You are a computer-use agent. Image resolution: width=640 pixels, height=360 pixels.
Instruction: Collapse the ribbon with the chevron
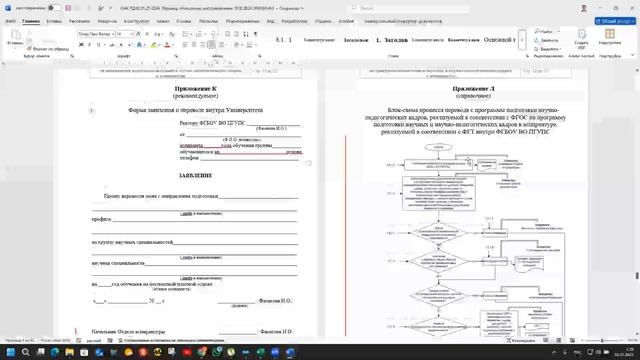click(x=633, y=56)
